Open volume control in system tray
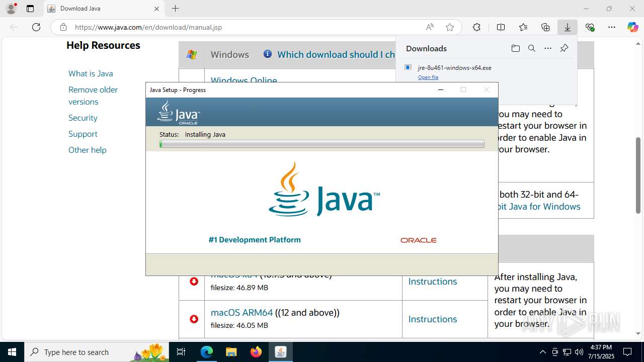The image size is (644, 362). tap(579, 352)
